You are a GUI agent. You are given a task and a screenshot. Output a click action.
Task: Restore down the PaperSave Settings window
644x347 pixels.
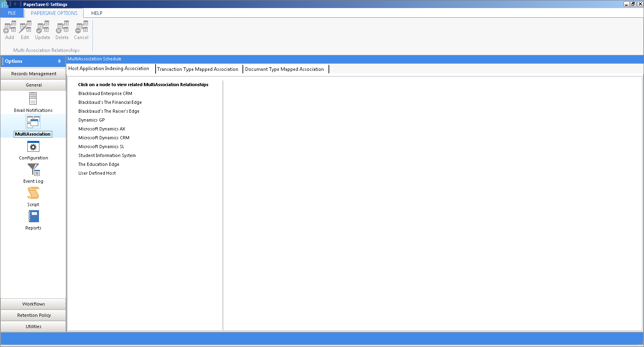point(633,4)
